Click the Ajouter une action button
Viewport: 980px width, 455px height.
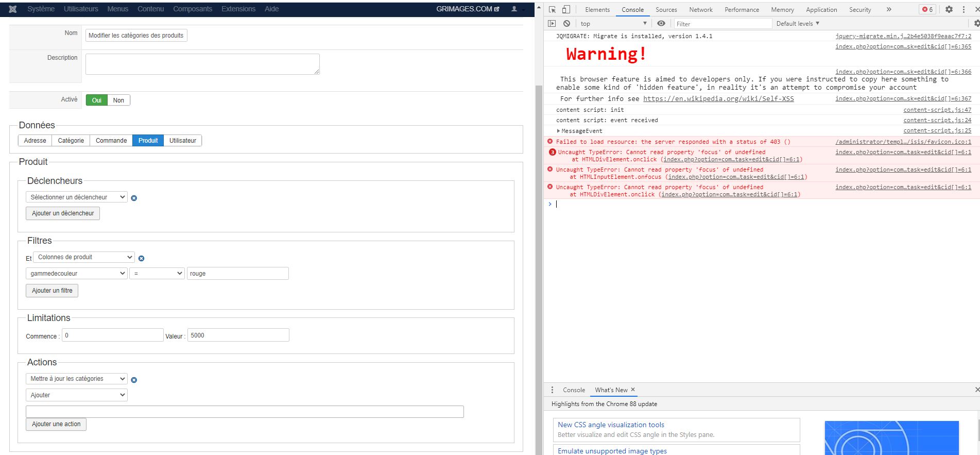[x=56, y=424]
